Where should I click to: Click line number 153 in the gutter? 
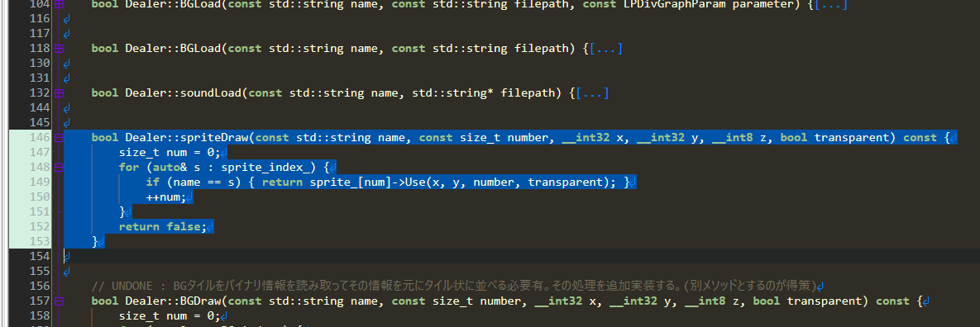tap(40, 241)
